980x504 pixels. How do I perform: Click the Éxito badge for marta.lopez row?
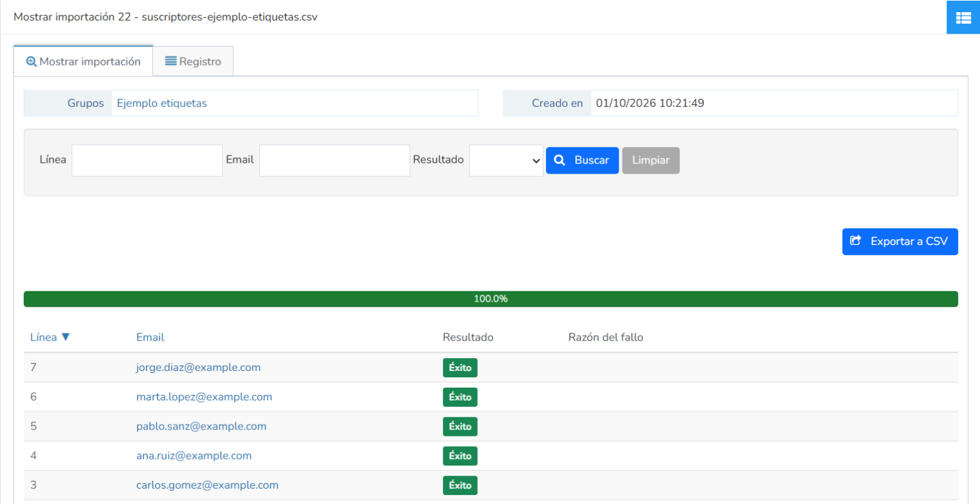tap(460, 397)
